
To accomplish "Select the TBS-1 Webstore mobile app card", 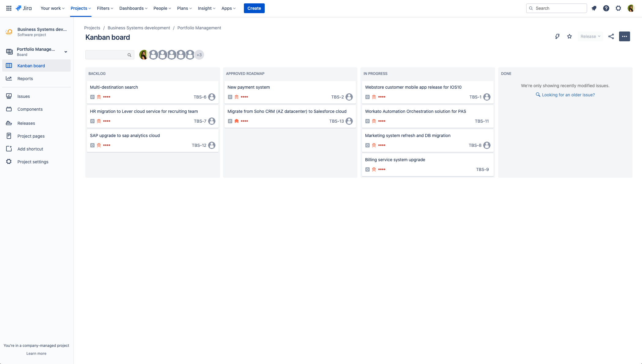I will click(427, 92).
